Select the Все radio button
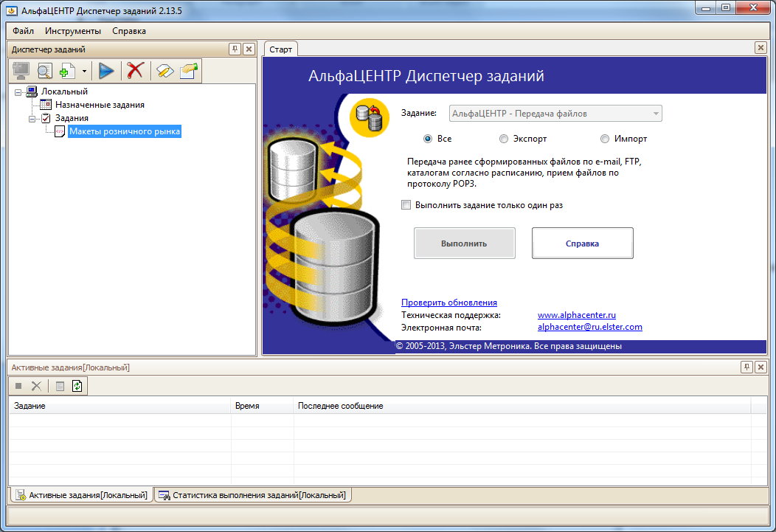The image size is (776, 532). click(428, 139)
